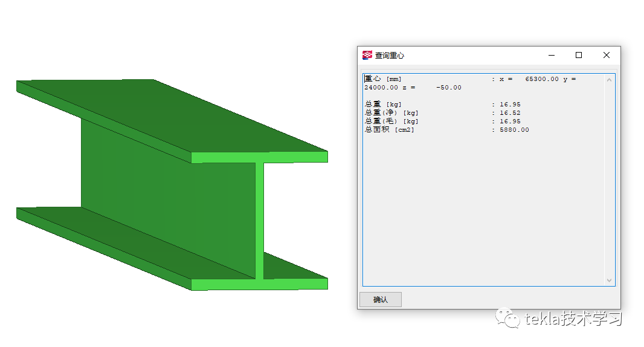Maximize the 查询重心 dialog window
The image size is (644, 347).
[579, 55]
